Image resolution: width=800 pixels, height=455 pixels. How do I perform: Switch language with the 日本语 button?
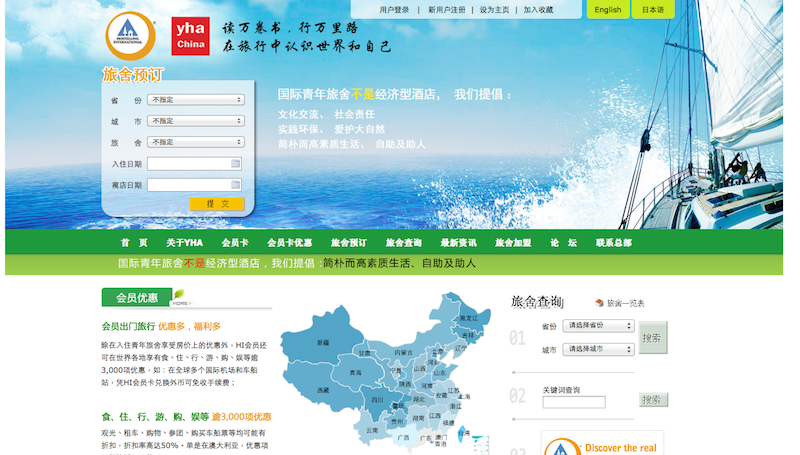[x=653, y=9]
